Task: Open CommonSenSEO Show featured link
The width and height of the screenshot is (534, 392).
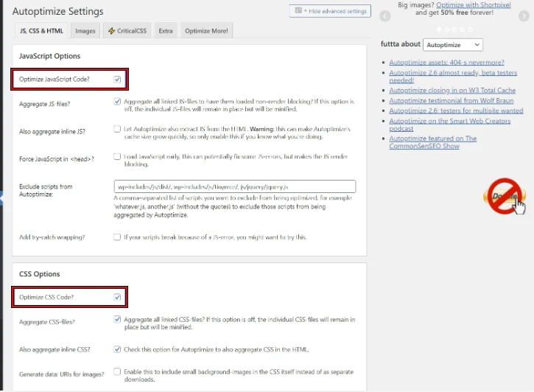Action: click(433, 142)
